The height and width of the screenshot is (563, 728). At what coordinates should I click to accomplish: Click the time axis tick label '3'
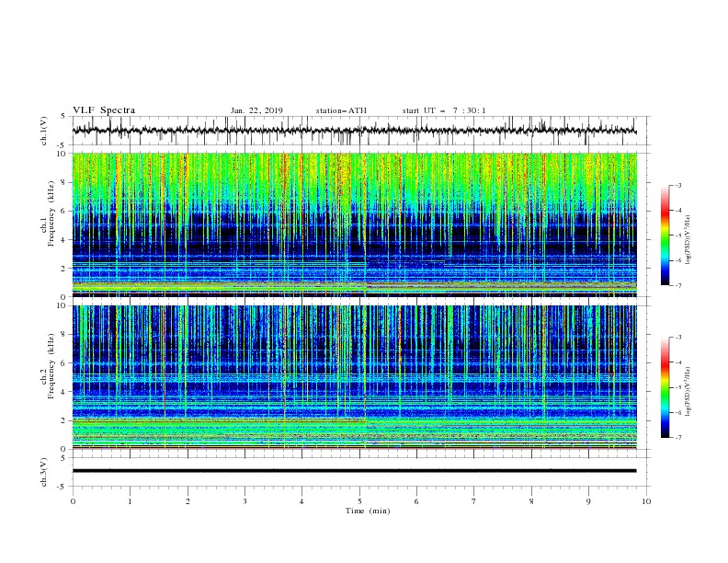tap(245, 501)
